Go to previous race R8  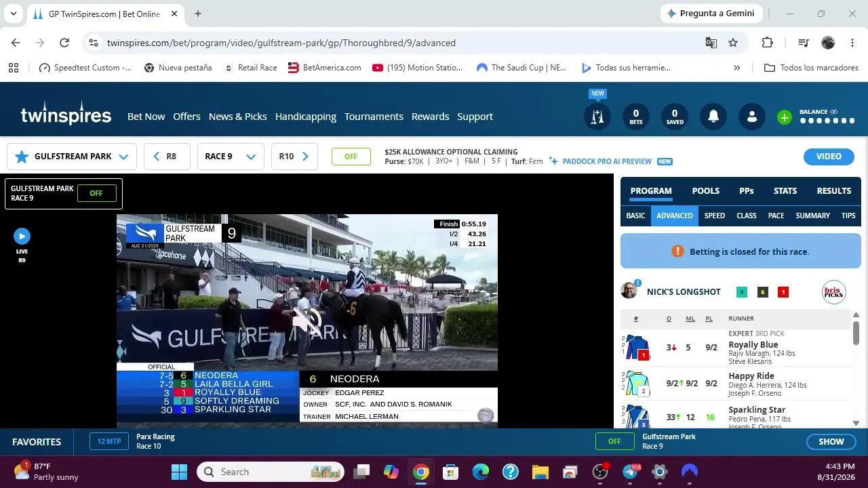pyautogui.click(x=167, y=157)
